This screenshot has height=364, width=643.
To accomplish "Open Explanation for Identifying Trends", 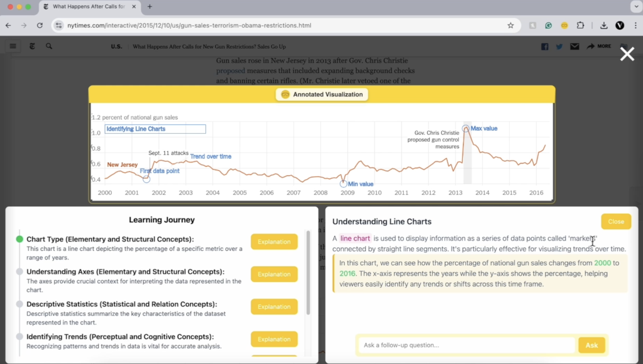I will tap(274, 339).
